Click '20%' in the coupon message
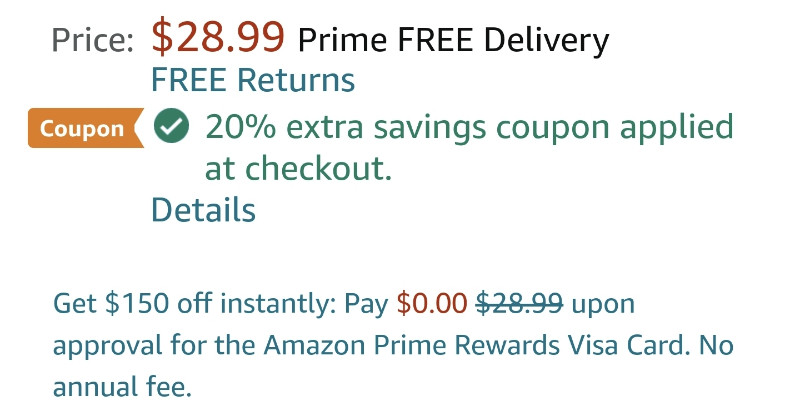Image resolution: width=800 pixels, height=410 pixels. [240, 127]
